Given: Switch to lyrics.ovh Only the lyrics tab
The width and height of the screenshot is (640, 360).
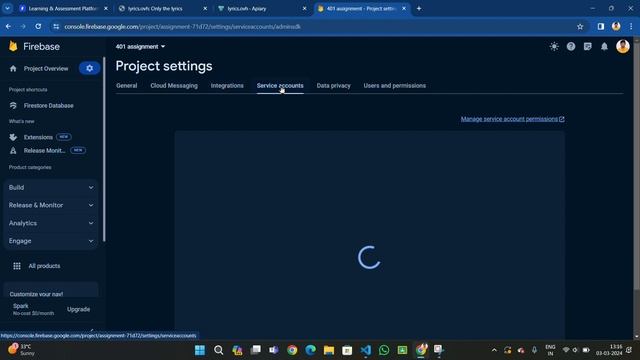Looking at the screenshot, I should (161, 8).
